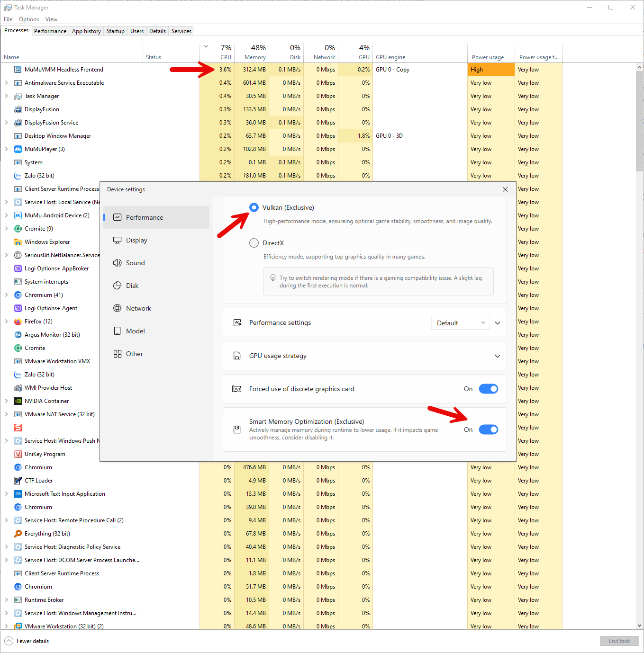Select the Desktop Window Manager row

[x=281, y=136]
